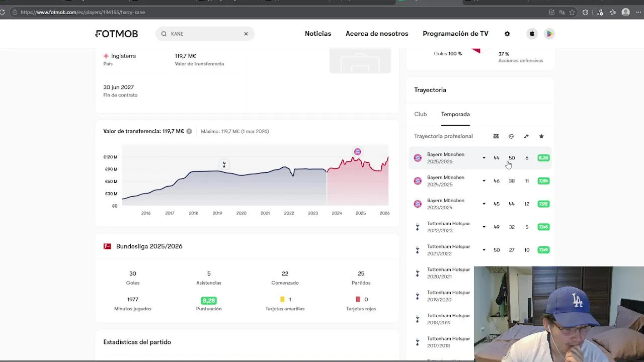Switch to the Club tab

(421, 114)
